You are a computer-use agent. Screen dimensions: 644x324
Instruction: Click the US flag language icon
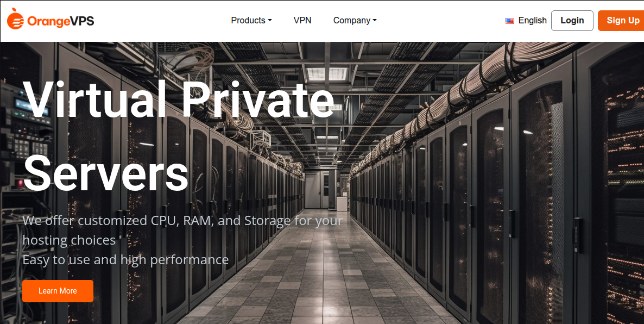pyautogui.click(x=510, y=21)
